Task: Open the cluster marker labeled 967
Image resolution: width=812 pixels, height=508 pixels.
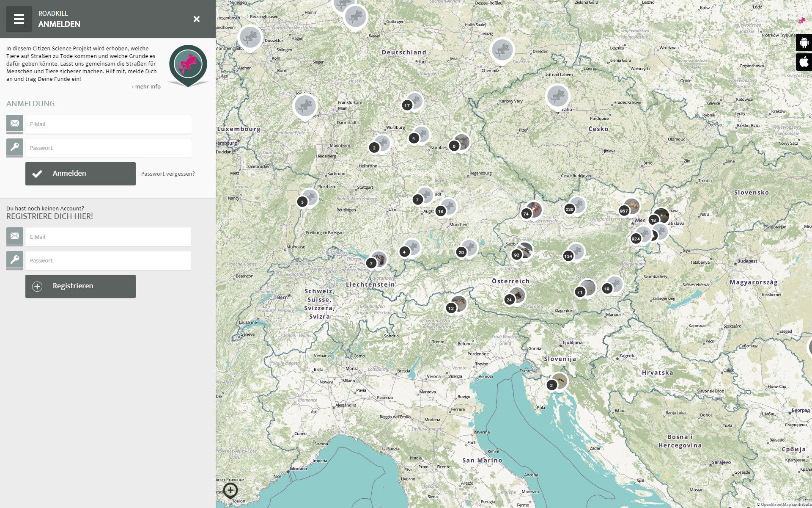Action: point(624,211)
